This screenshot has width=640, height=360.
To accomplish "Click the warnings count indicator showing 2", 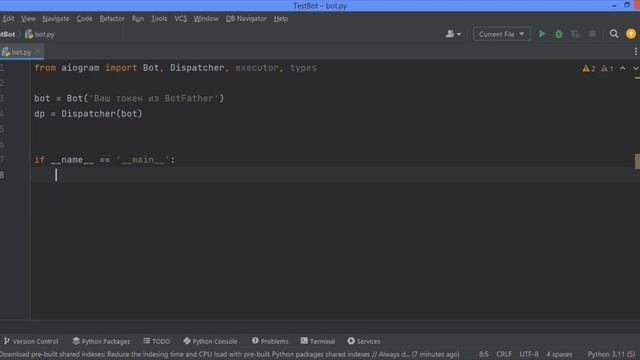I will 589,69.
